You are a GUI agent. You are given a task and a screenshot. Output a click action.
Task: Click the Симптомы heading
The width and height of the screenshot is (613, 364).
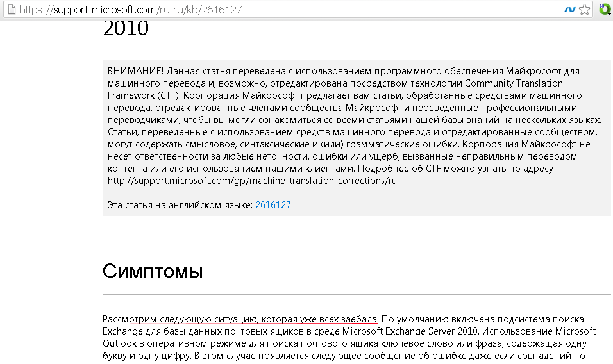click(x=153, y=271)
